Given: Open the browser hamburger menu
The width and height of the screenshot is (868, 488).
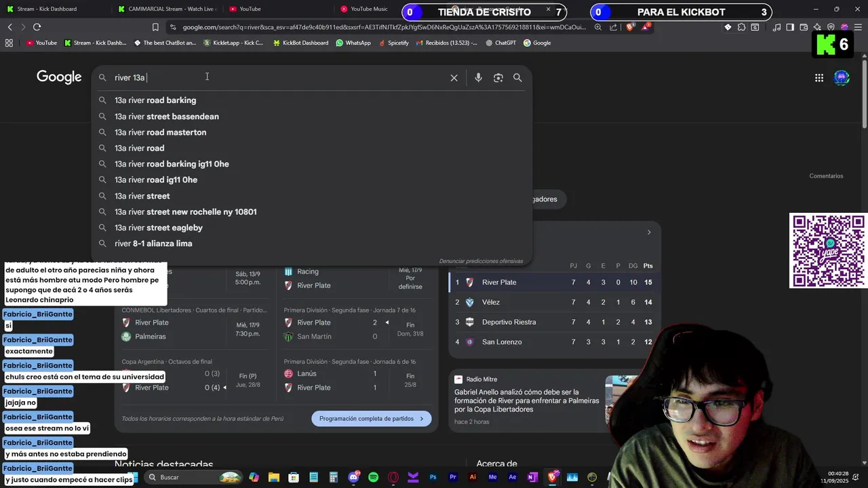Looking at the screenshot, I should tap(858, 27).
